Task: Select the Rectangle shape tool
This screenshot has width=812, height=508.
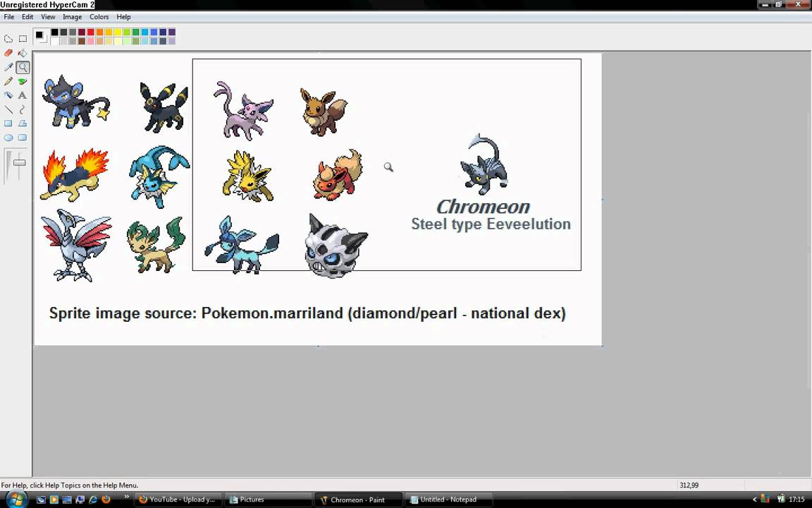Action: [x=8, y=123]
